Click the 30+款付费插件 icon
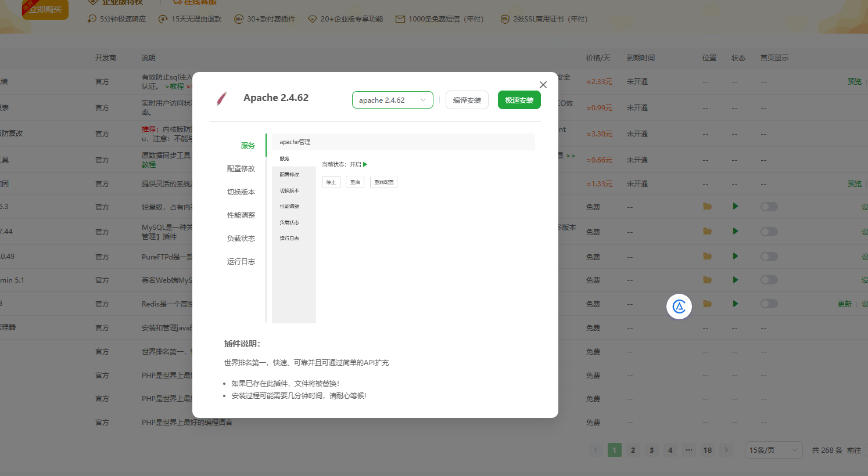Viewport: 868px width, 476px height. 239,19
